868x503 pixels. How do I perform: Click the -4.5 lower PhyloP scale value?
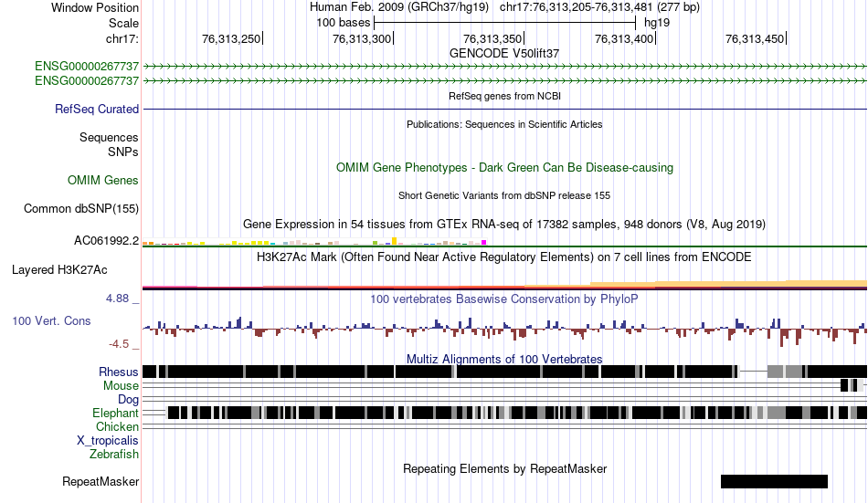coord(119,344)
